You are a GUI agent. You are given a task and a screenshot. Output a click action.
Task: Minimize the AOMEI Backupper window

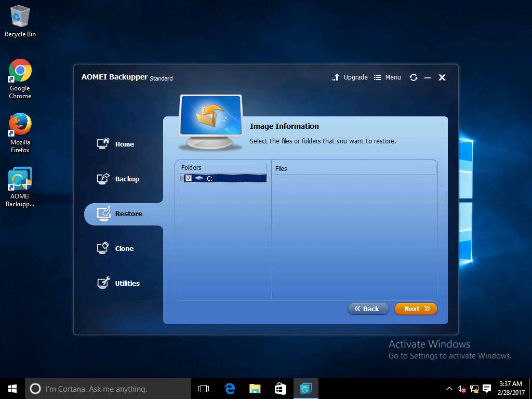428,78
